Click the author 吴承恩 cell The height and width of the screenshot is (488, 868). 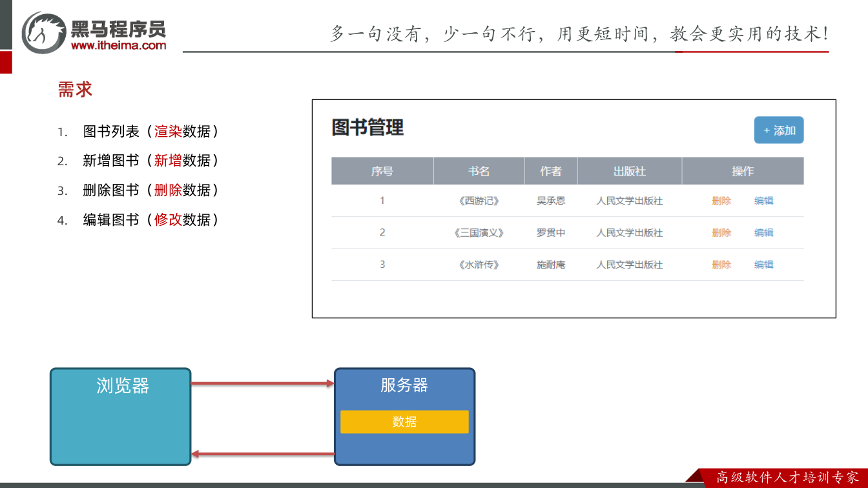[551, 201]
